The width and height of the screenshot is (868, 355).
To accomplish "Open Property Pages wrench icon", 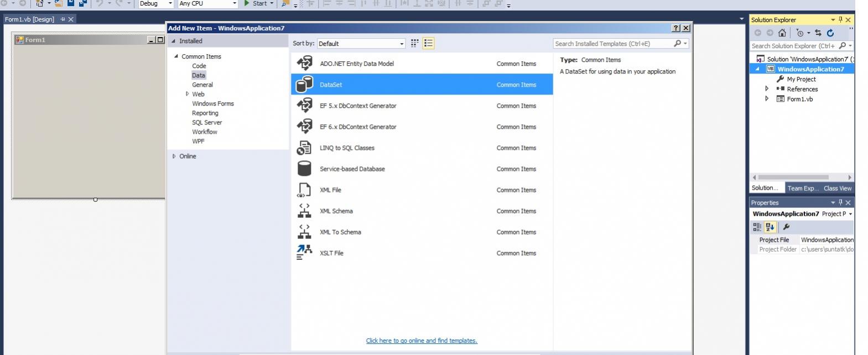I will click(x=786, y=227).
